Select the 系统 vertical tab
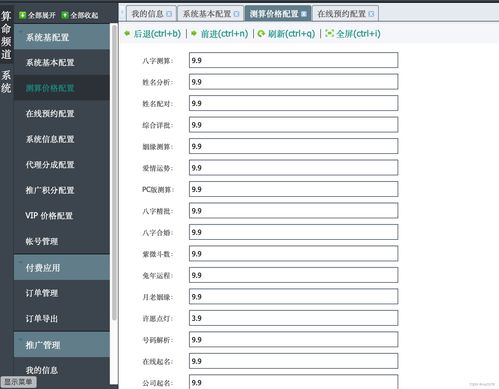 (6, 81)
